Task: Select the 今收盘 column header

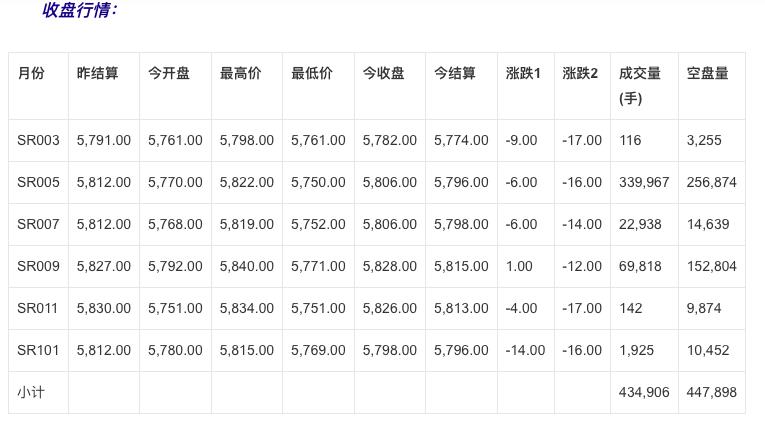Action: pos(383,74)
